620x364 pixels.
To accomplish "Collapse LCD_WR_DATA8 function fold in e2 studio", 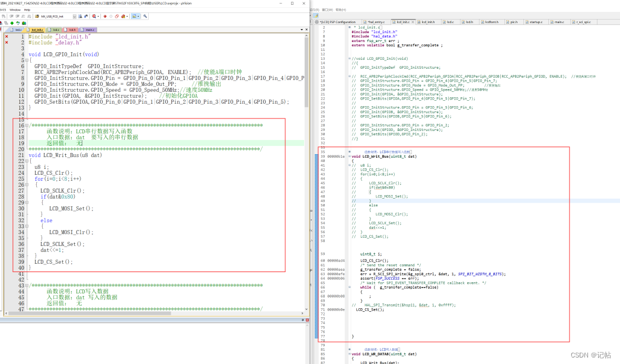I will click(350, 354).
